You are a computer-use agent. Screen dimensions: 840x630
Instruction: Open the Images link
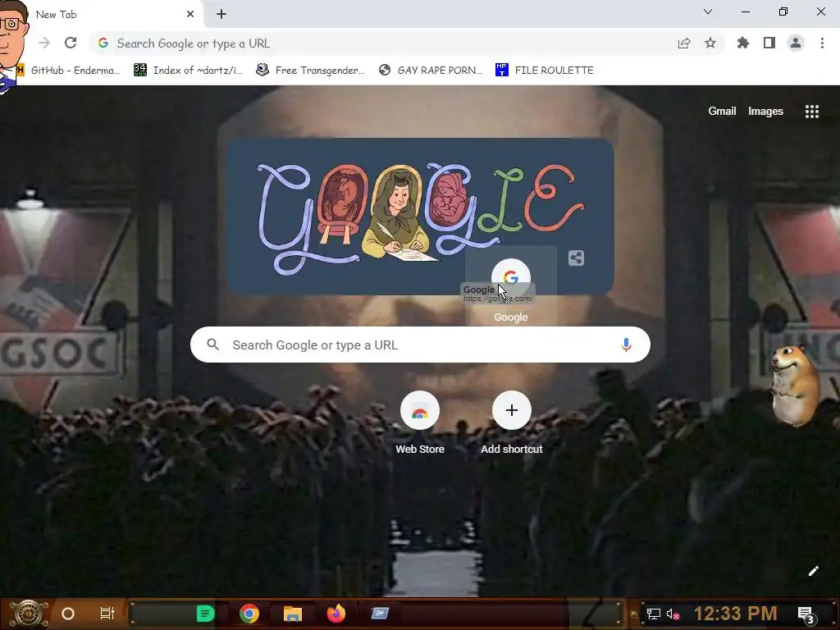tap(765, 111)
